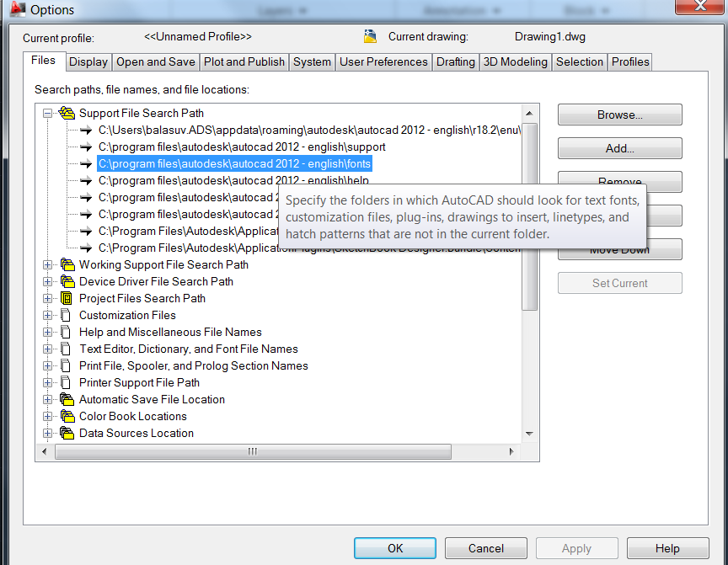Go to the Profiles tab
728x565 pixels.
630,62
